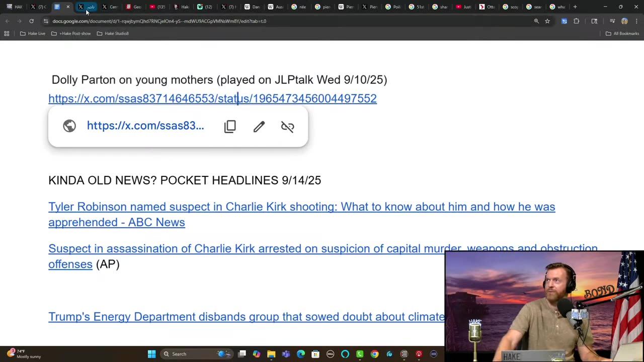Switch to the Wikipedia Dan tab
The image size is (644, 362).
click(x=253, y=7)
